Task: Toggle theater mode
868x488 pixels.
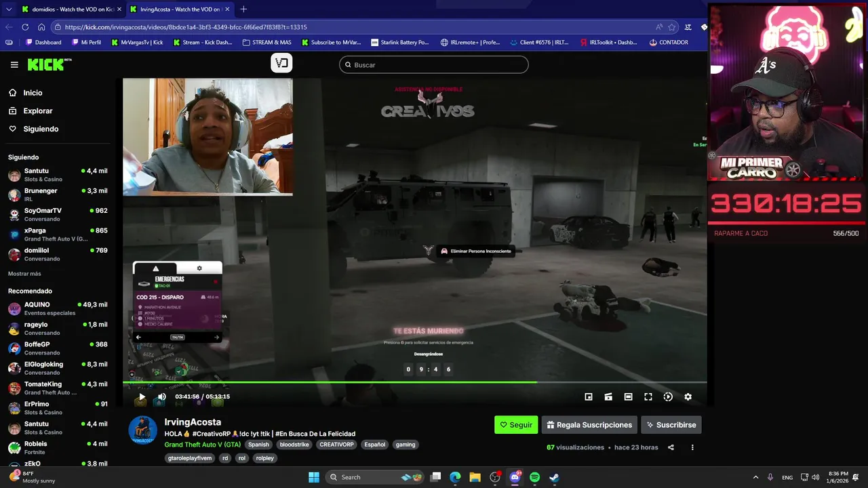Action: click(x=628, y=396)
